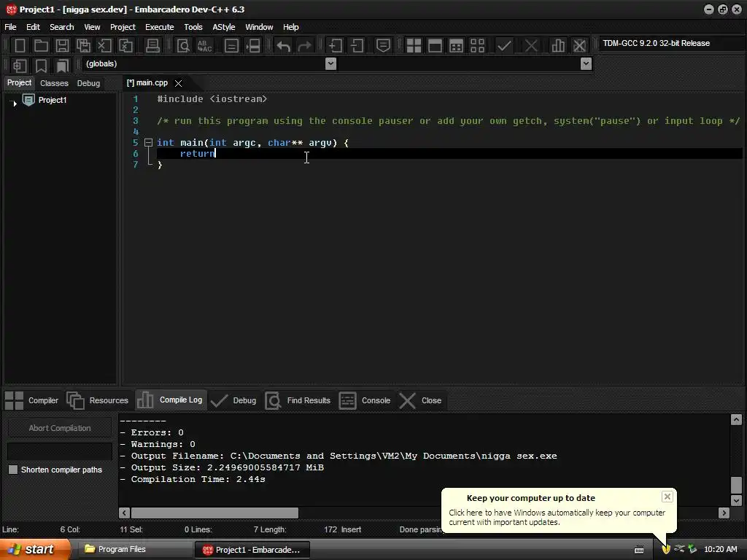Click the Run (window) icon
Screen dimensions: 747x560
coord(435,46)
